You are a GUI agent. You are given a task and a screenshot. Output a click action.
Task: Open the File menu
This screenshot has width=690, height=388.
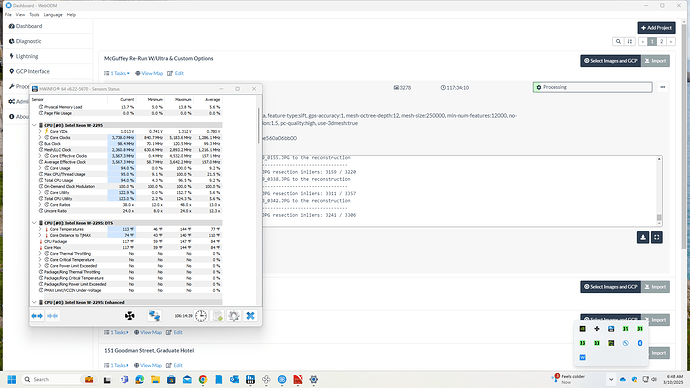coord(8,15)
